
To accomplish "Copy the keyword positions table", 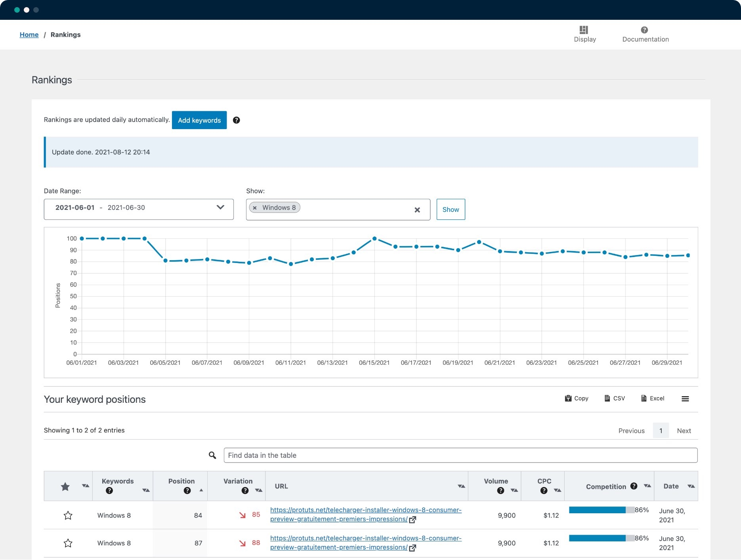I will (577, 398).
